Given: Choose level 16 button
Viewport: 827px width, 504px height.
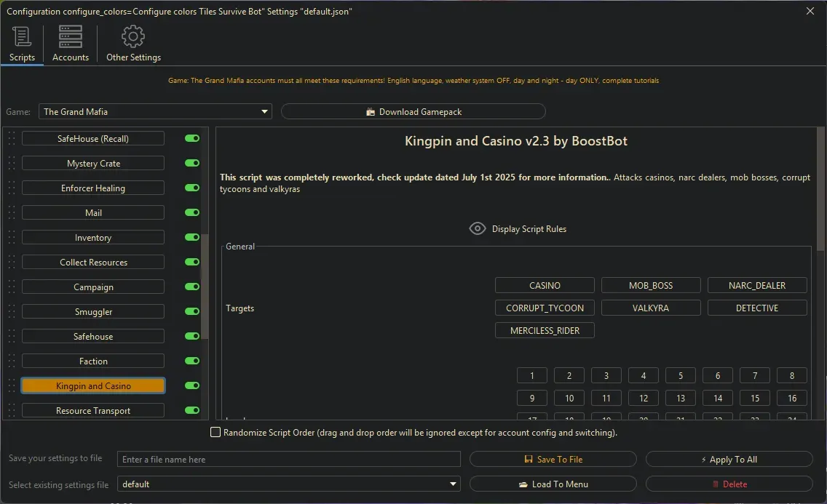Looking at the screenshot, I should pos(791,398).
